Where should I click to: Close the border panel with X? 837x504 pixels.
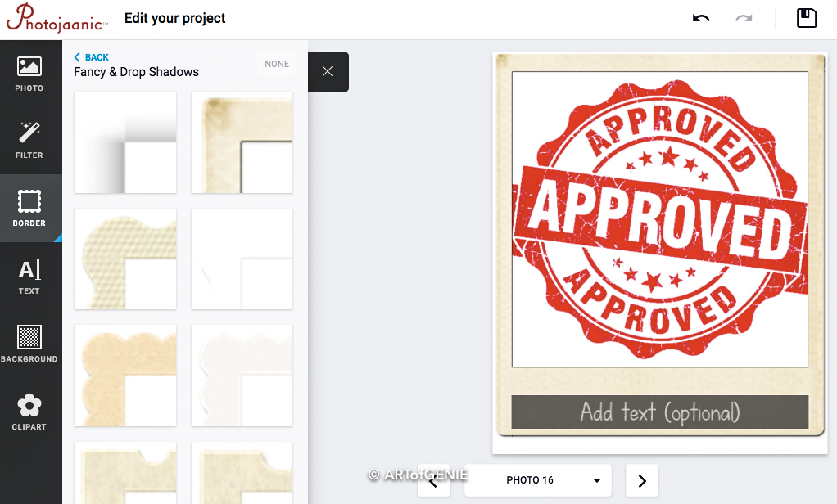pos(328,71)
